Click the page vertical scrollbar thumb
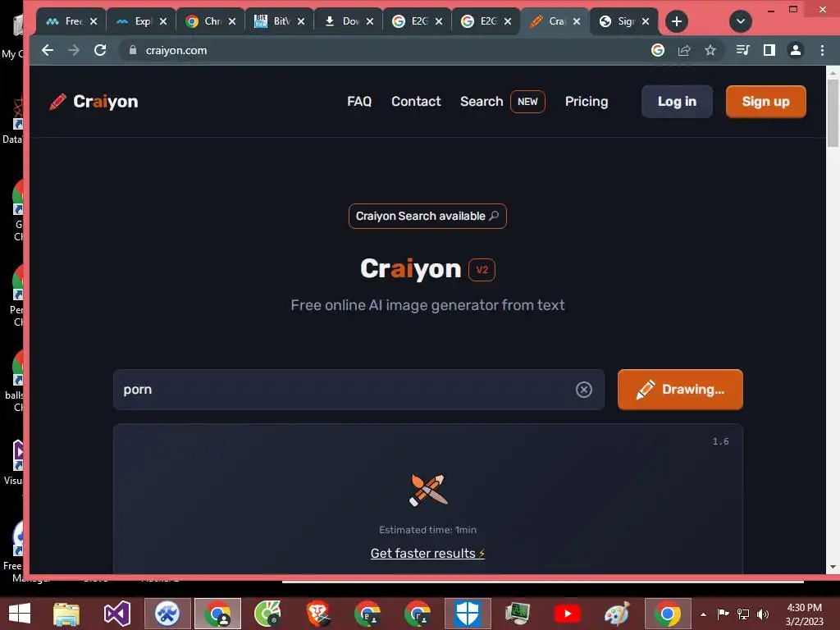This screenshot has height=630, width=840. [833, 112]
